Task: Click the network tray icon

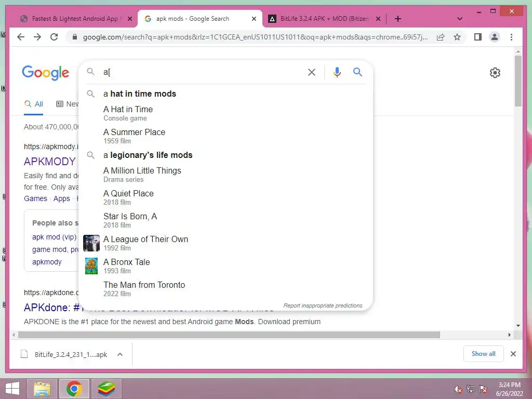Action: 471,389
